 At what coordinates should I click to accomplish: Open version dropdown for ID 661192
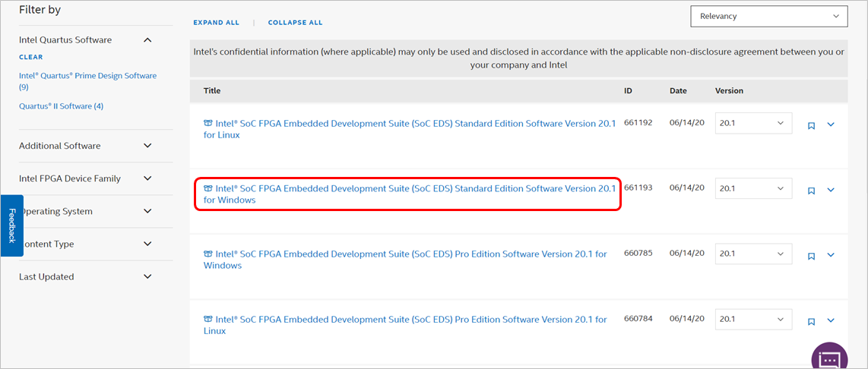[x=753, y=123]
